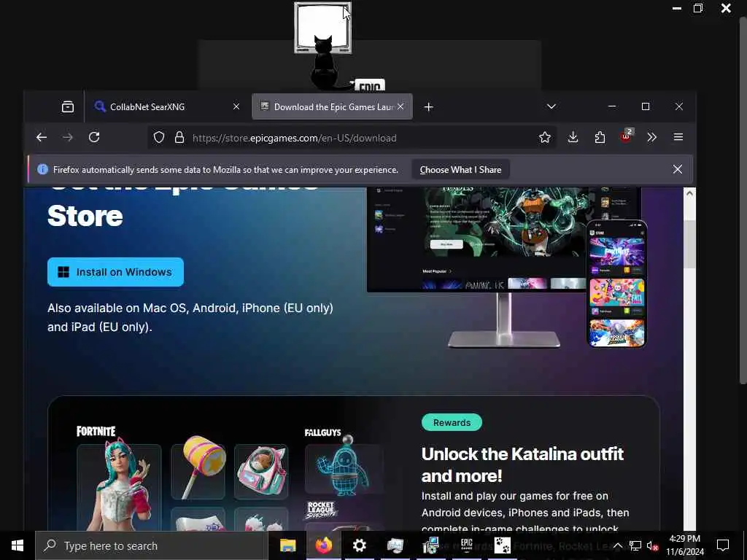The width and height of the screenshot is (747, 560).
Task: Select the Fortnite backpack thumbnail
Action: click(x=261, y=472)
